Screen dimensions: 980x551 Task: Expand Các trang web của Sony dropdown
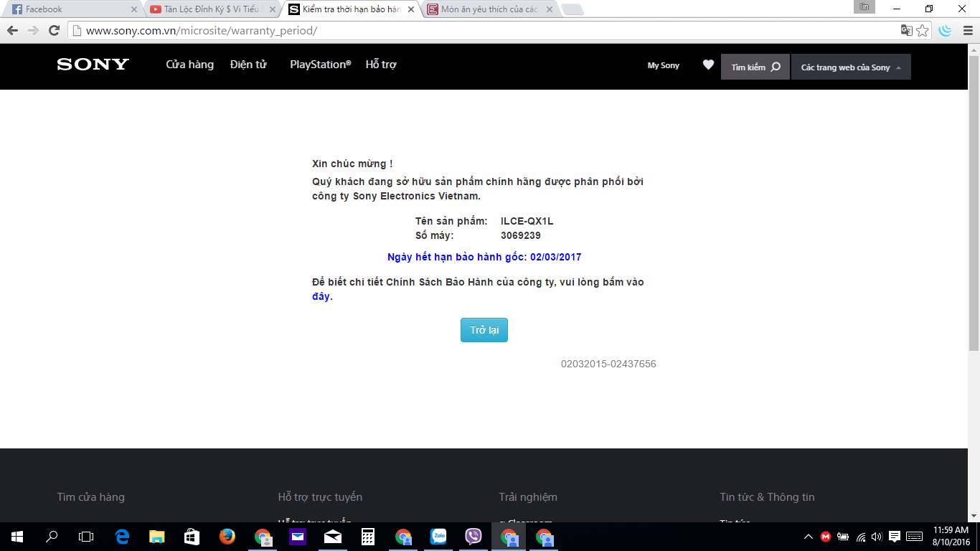point(851,67)
